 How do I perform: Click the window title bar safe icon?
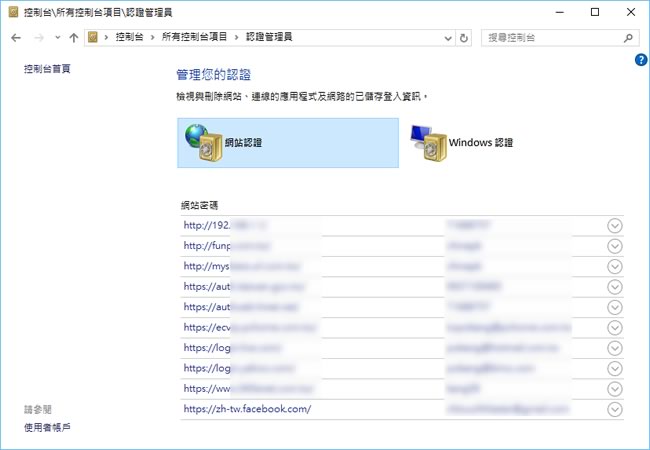tap(13, 12)
